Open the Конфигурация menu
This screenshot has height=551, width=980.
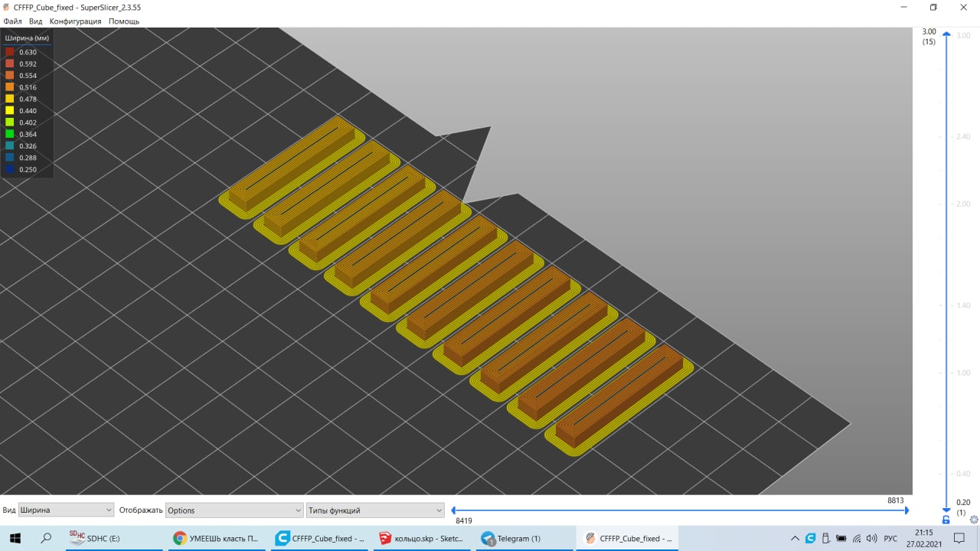coord(75,21)
